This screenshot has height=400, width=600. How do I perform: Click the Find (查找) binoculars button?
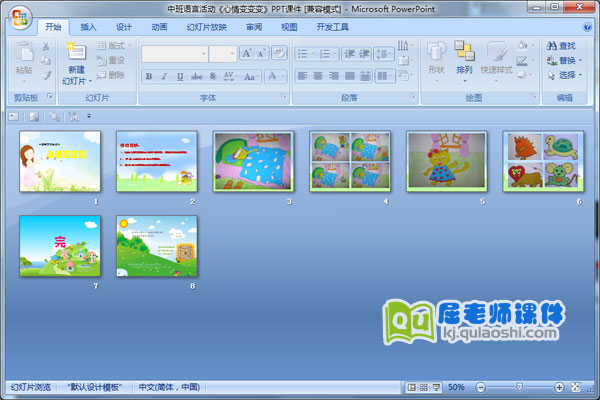click(x=560, y=46)
